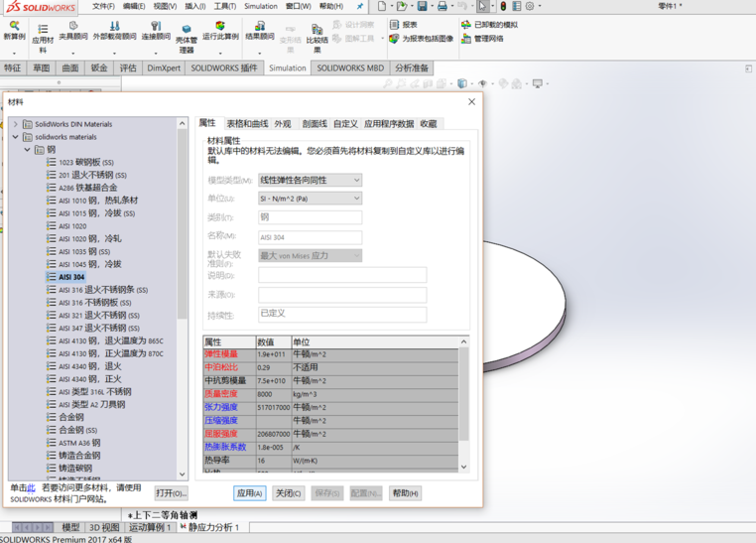The width and height of the screenshot is (756, 543).
Task: Click the 新算例 (New Study) icon
Action: (x=15, y=30)
